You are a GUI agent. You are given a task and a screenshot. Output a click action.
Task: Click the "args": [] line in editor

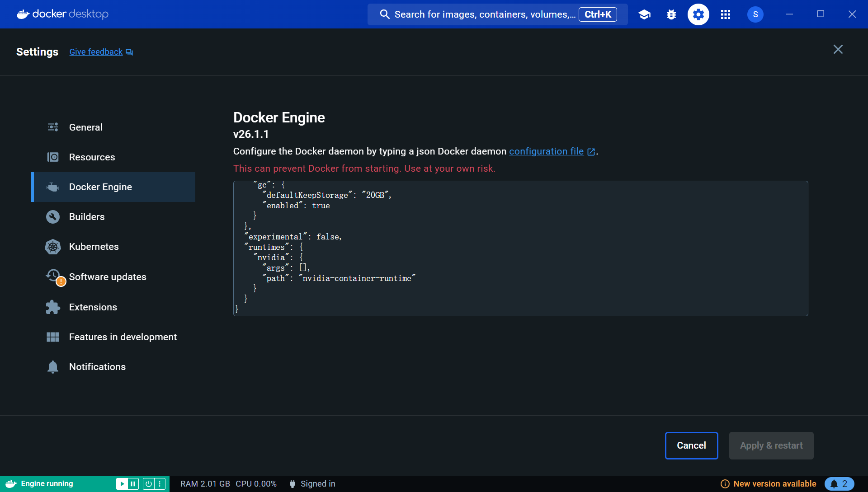pos(286,268)
